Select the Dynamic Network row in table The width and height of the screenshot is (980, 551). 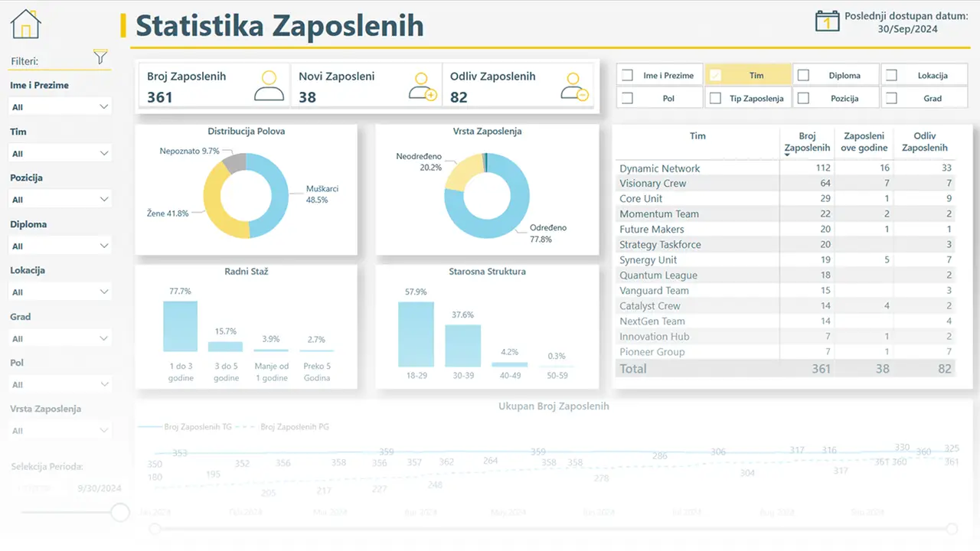pos(786,168)
